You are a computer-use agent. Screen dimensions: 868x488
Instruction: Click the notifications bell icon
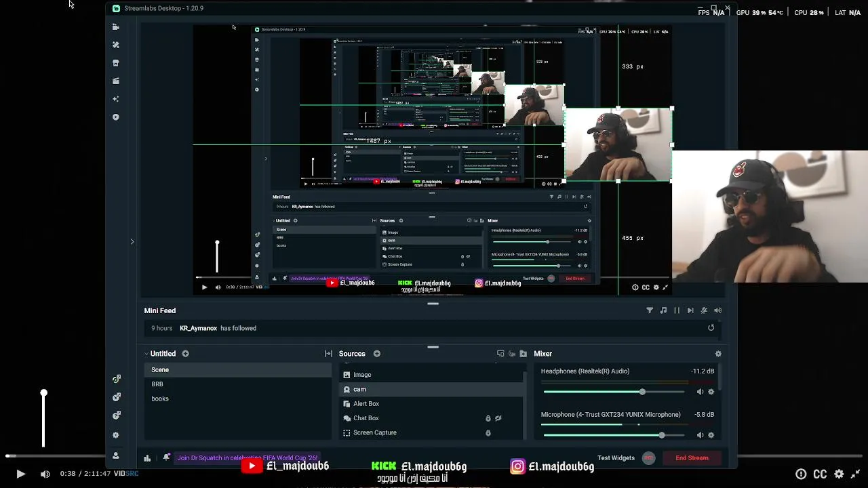tap(166, 457)
